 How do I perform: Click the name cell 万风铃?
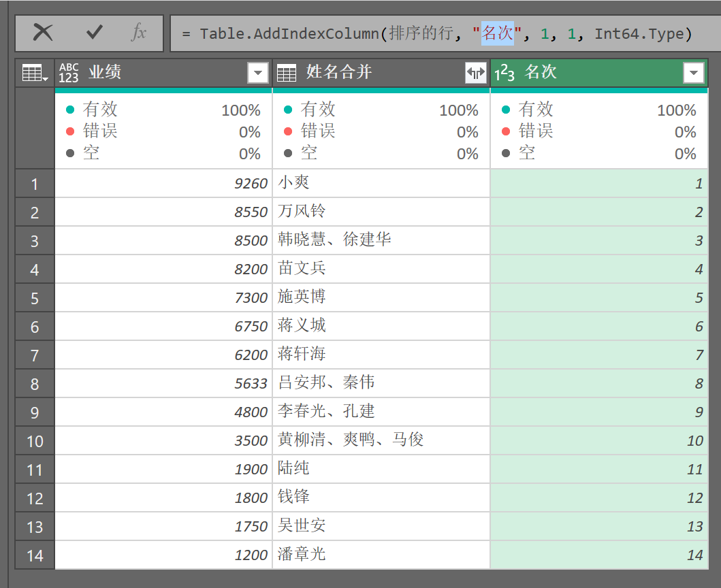point(381,212)
